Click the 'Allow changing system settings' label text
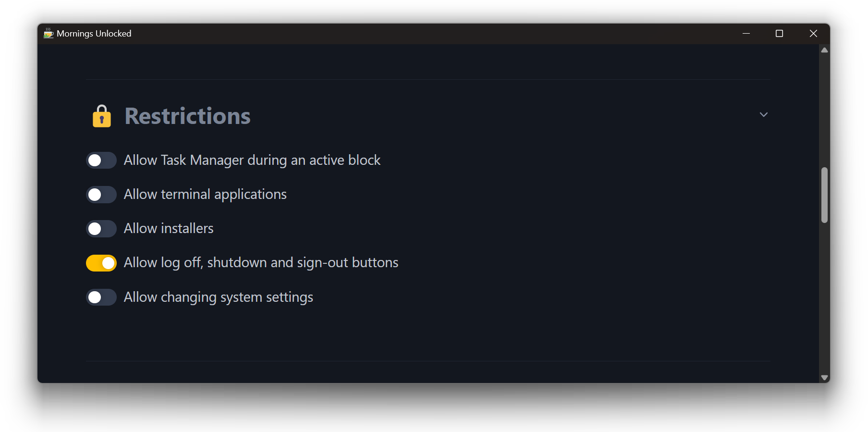 [219, 297]
